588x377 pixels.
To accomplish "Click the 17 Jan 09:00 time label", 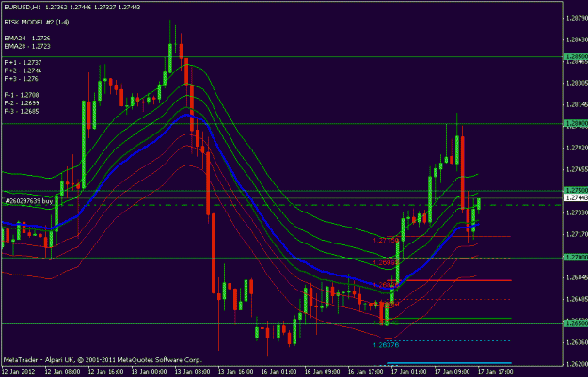I will coord(453,371).
